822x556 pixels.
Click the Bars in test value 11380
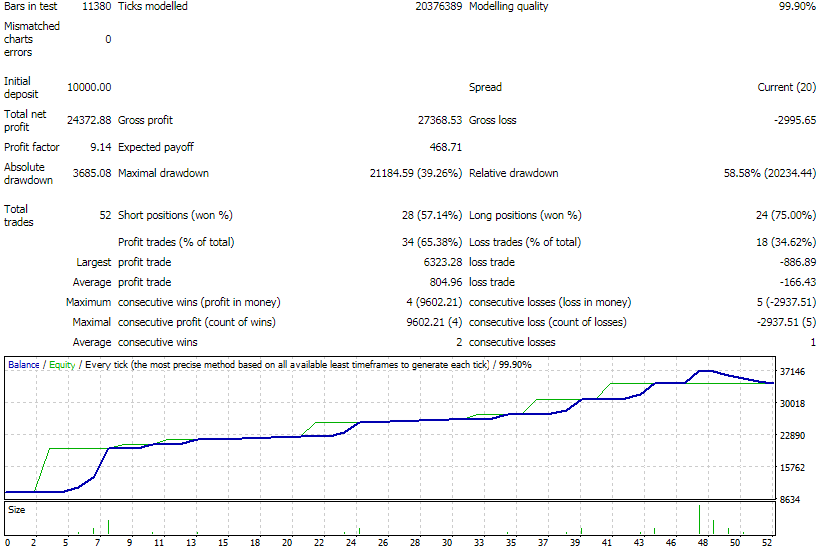click(96, 7)
